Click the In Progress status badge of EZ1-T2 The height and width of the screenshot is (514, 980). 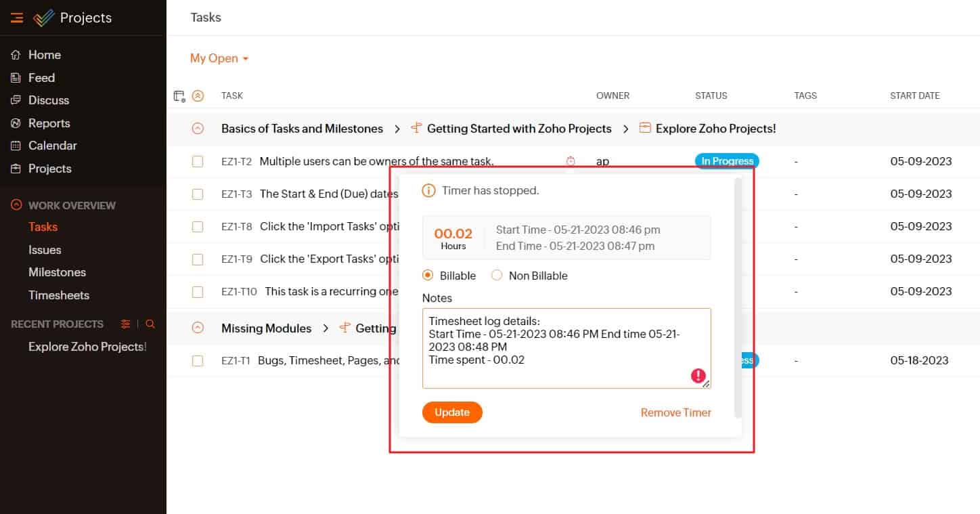coord(728,161)
